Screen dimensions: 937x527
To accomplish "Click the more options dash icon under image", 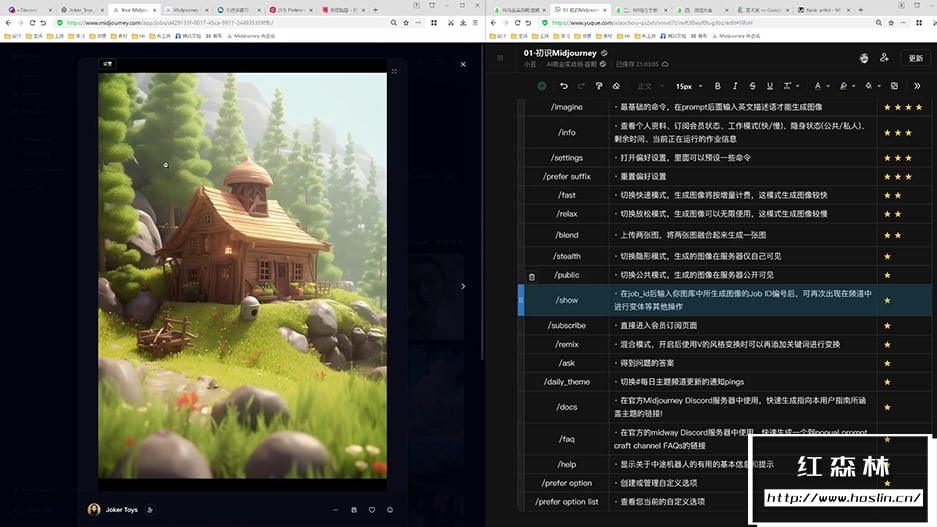I will pyautogui.click(x=335, y=510).
